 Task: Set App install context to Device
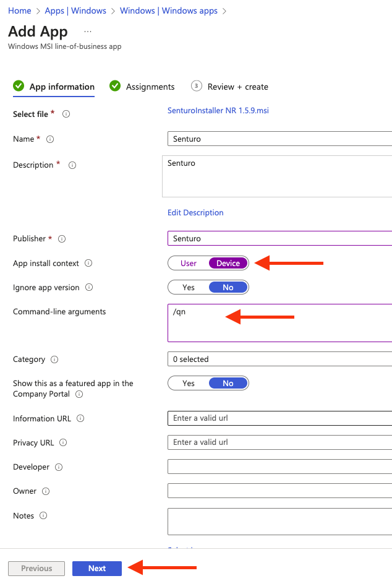click(228, 263)
